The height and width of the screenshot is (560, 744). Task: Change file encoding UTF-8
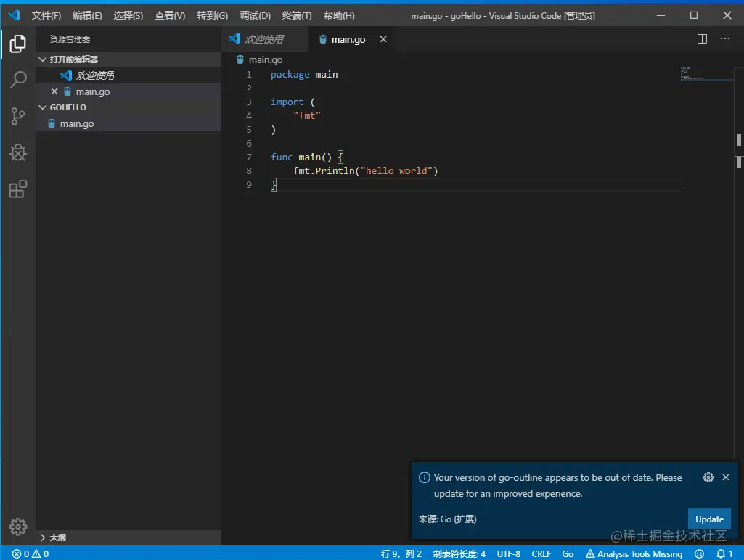tap(509, 553)
